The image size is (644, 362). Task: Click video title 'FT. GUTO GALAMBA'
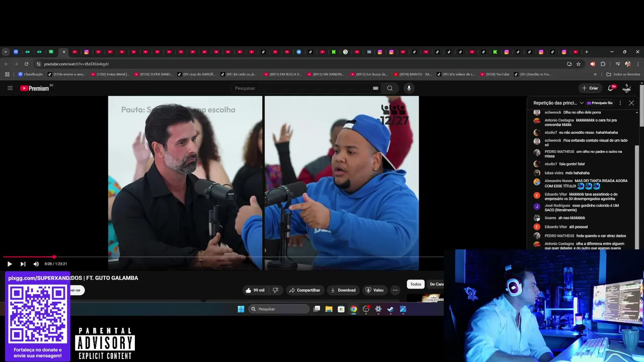point(112,278)
